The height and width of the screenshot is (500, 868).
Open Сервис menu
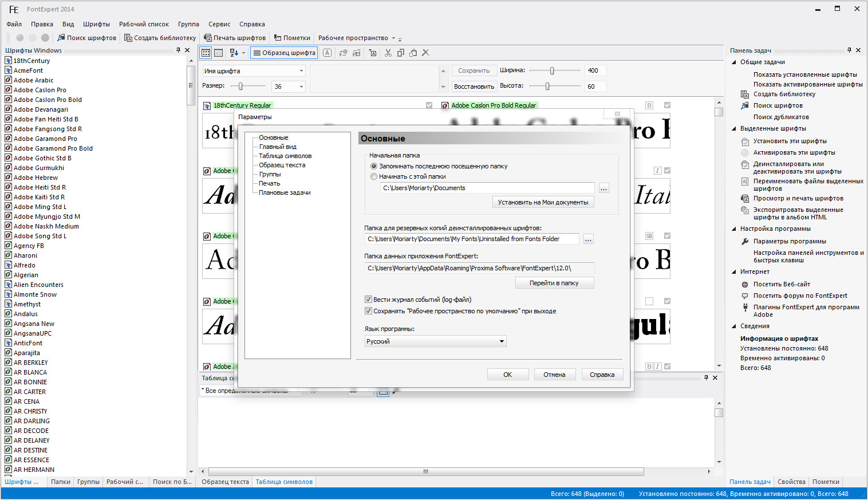coord(219,24)
